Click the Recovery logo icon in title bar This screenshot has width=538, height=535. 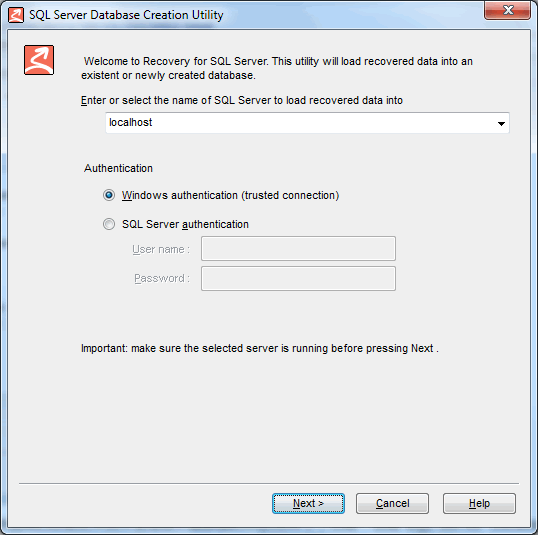pyautogui.click(x=16, y=15)
